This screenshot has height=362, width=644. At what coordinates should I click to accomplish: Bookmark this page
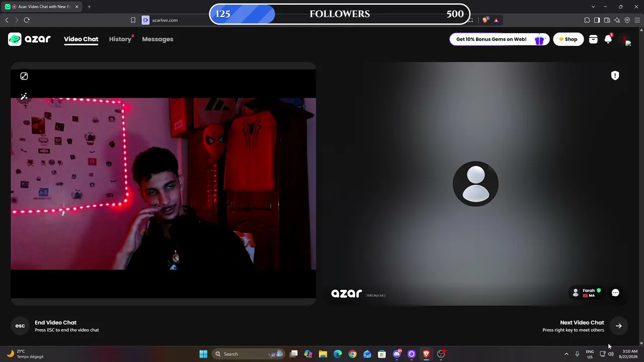[133, 20]
